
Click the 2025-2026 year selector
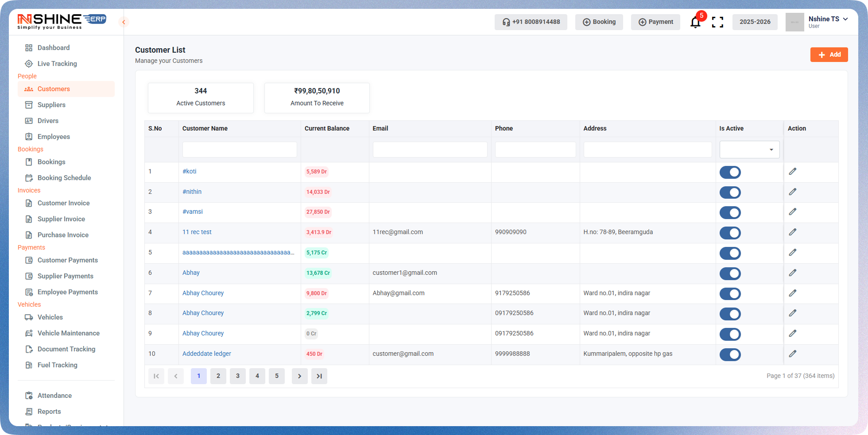point(755,22)
